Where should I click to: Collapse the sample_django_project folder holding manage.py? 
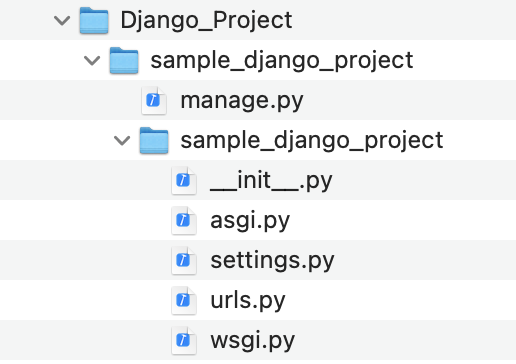pyautogui.click(x=92, y=61)
